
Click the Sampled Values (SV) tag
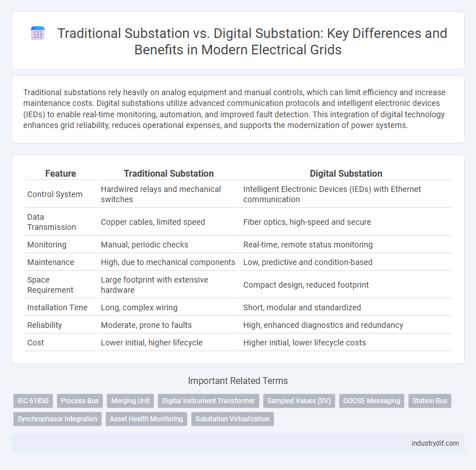coord(299,401)
